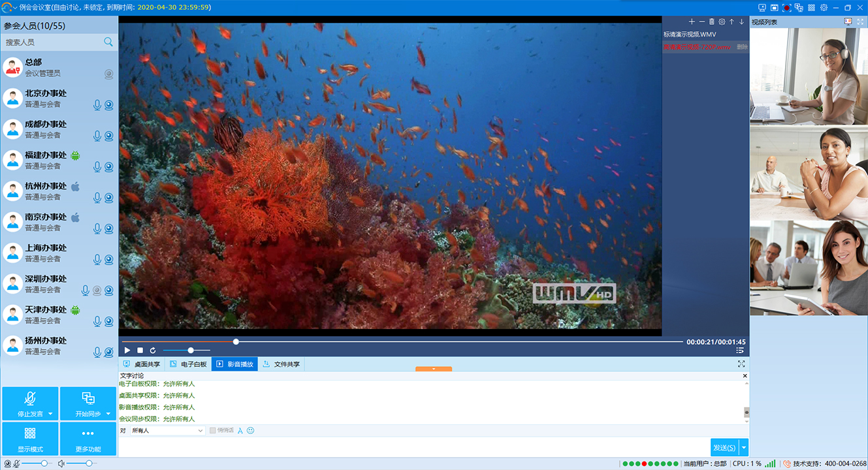The image size is (868, 470).
Task: Toggle the 悄悄话 whisper checkbox
Action: click(x=212, y=431)
